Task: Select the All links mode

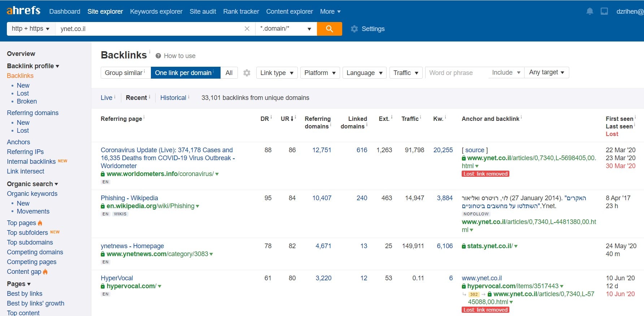Action: (229, 73)
